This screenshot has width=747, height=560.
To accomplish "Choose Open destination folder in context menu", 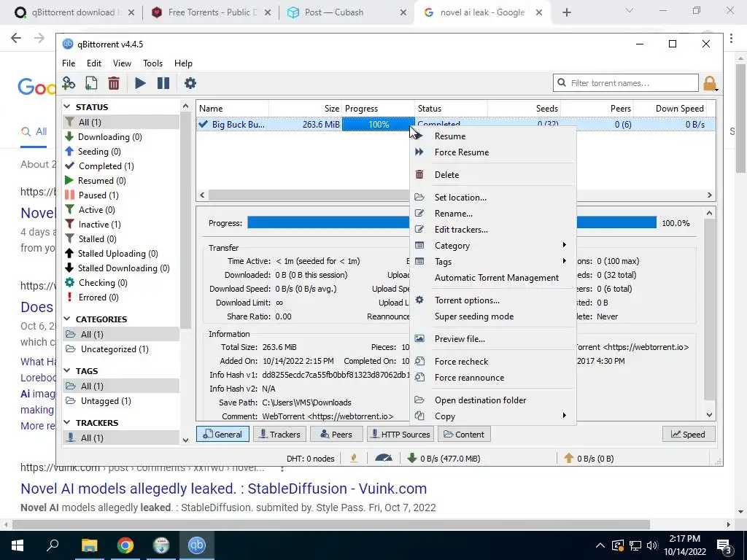I will pyautogui.click(x=493, y=400).
